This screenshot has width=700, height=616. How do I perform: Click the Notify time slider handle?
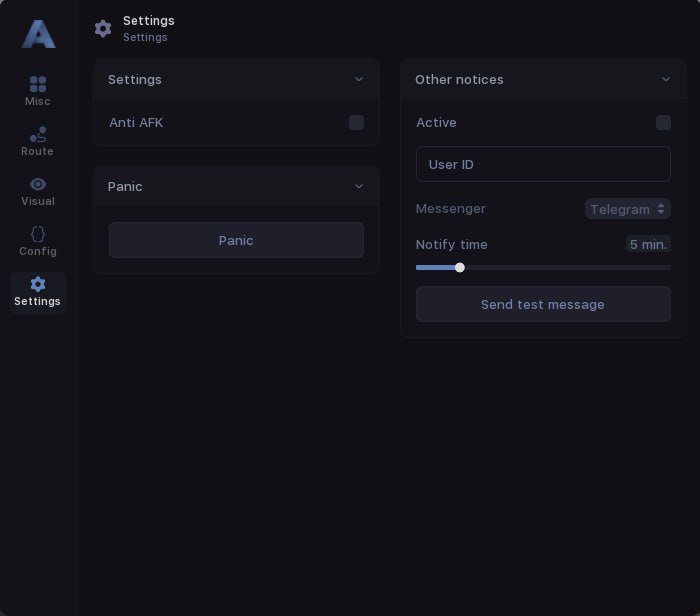tap(460, 267)
